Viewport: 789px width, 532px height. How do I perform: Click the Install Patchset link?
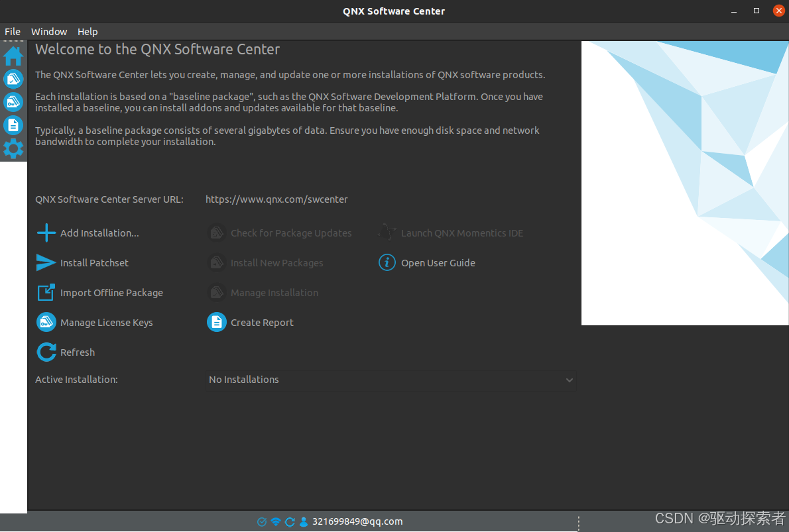tap(94, 262)
